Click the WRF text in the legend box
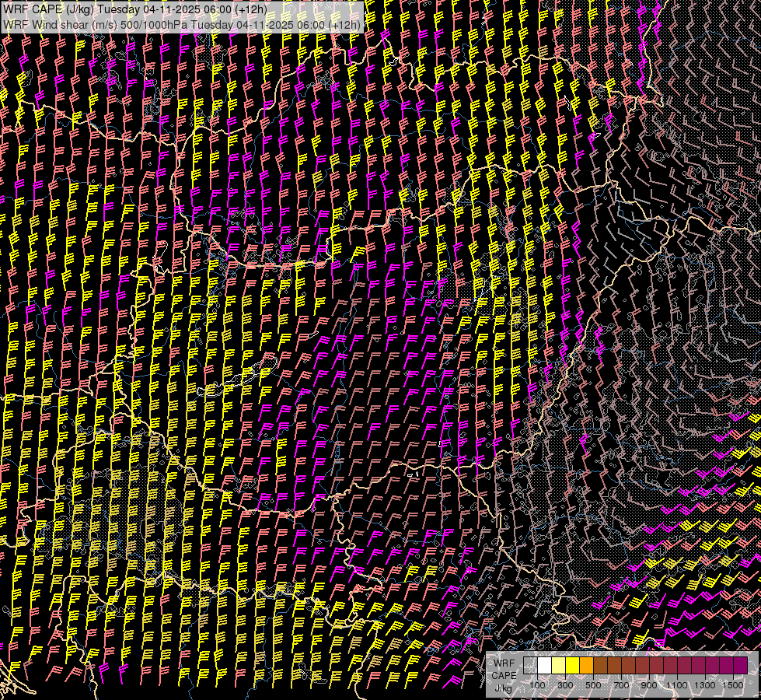The image size is (761, 700). pos(503,662)
